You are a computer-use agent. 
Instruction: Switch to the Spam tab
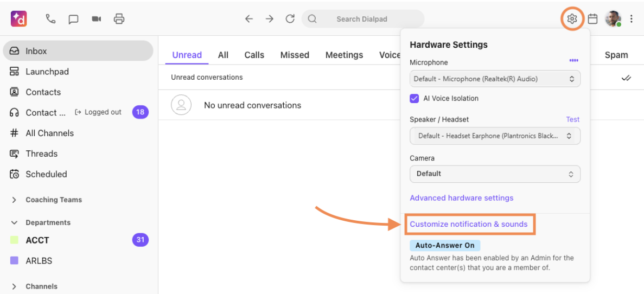coord(616,55)
